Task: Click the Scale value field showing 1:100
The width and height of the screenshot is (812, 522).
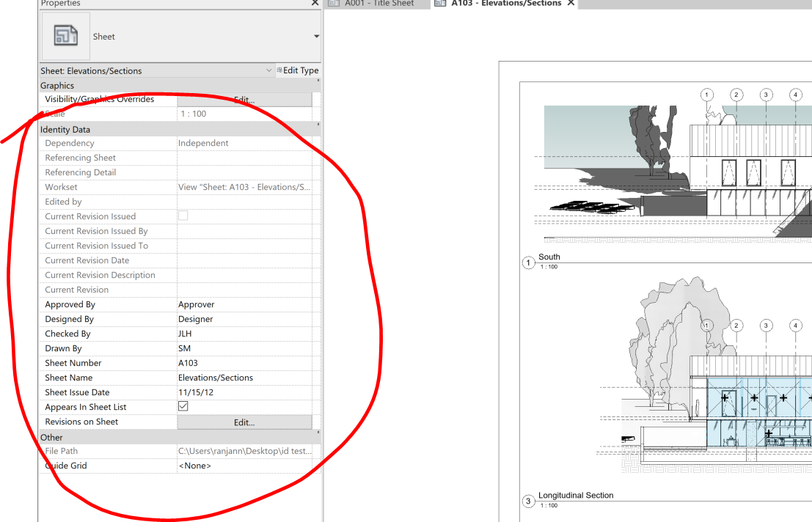Action: click(x=244, y=114)
